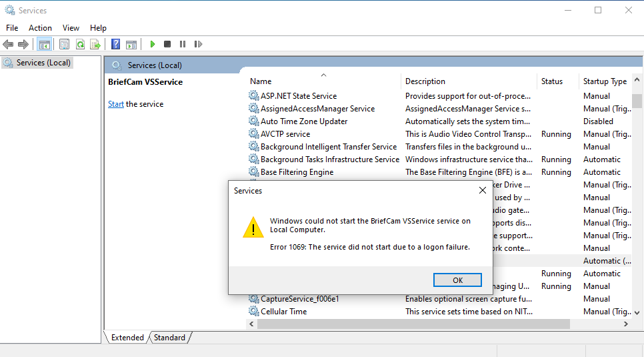
Task: Click the AVCTP service gear icon
Action: [254, 133]
